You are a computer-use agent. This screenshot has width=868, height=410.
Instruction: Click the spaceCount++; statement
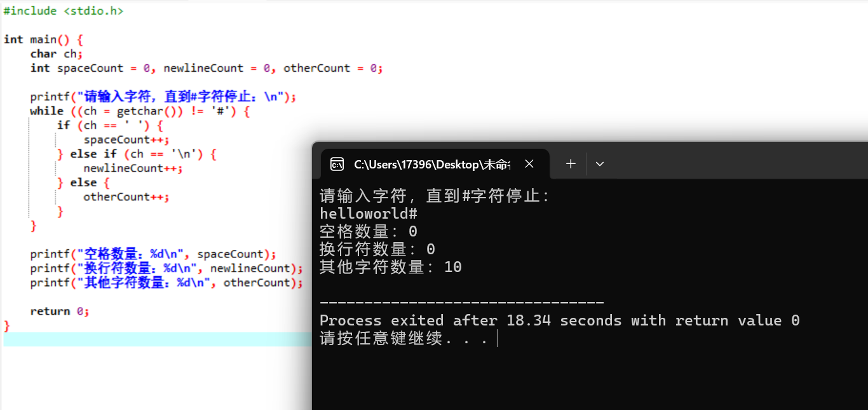tap(126, 140)
